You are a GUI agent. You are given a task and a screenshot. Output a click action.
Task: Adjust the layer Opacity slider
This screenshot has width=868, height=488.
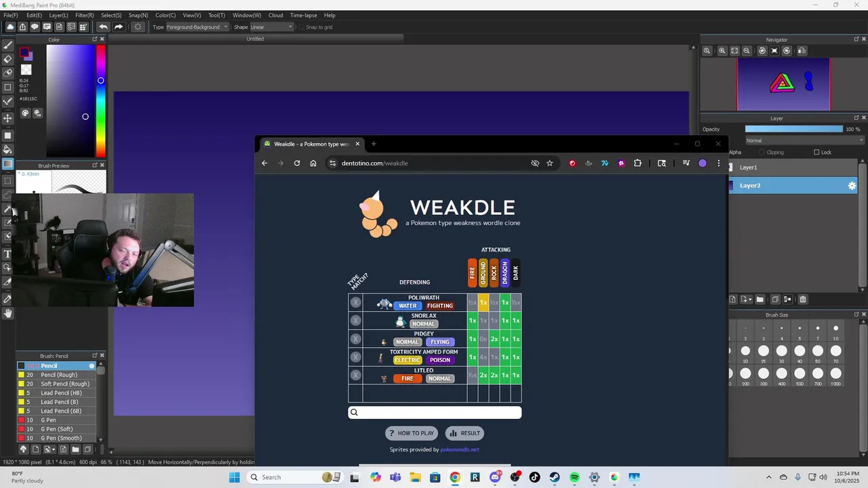794,129
